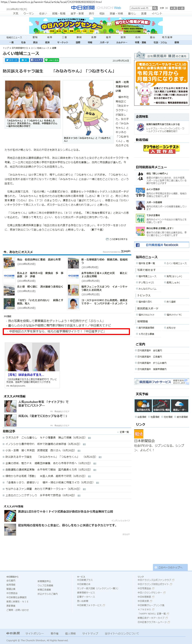Image resolution: width=192 pixels, height=644 pixels.
Task: Open the 育毛 hair growth advertisement image
Action: 32,357
